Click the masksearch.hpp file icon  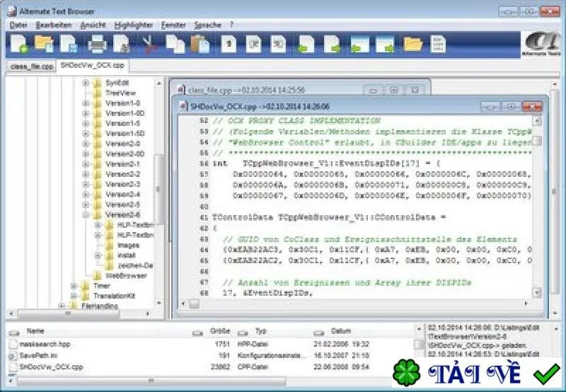pos(13,344)
